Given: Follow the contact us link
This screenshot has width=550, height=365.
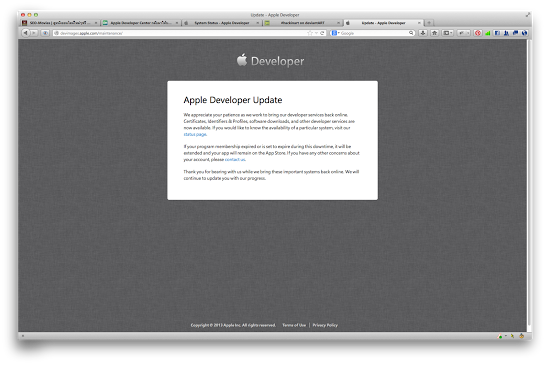Looking at the screenshot, I should tap(235, 160).
